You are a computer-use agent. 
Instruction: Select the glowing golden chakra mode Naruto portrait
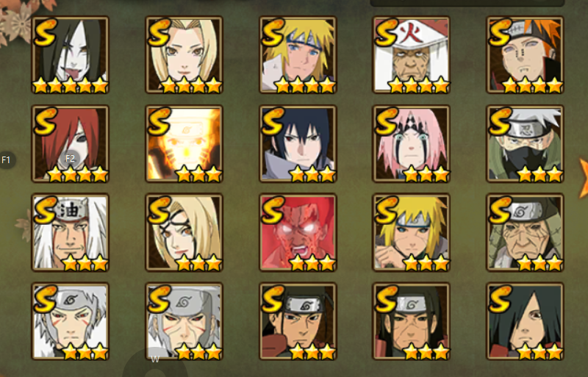click(x=184, y=144)
